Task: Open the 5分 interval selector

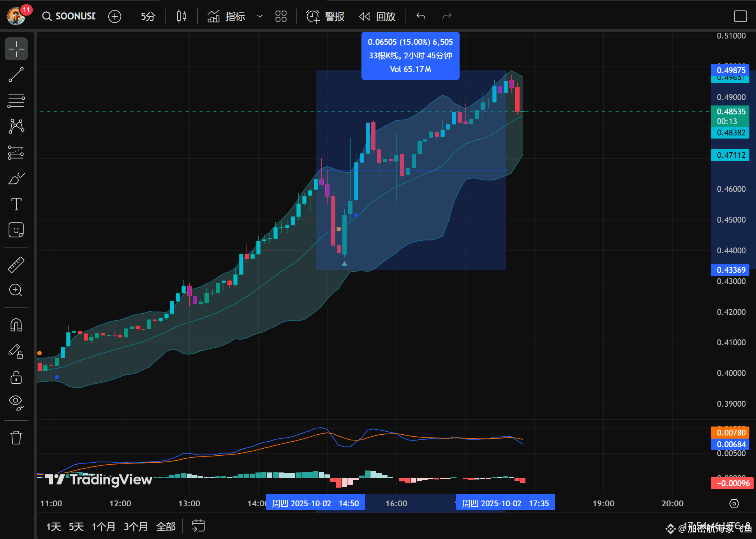Action: (148, 16)
